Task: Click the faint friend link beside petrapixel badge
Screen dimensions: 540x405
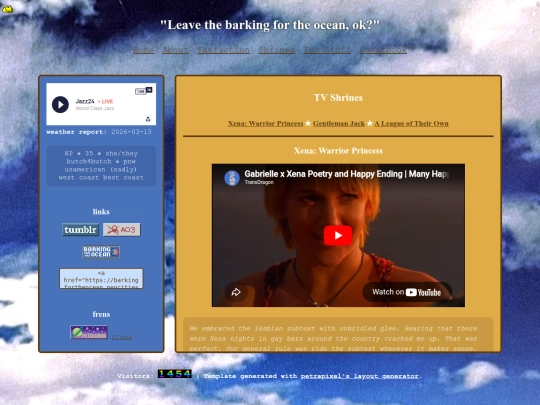Action: [122, 337]
